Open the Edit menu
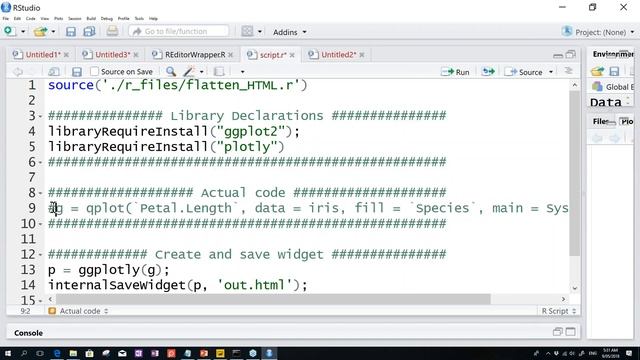This screenshot has width=640, height=360. 17,18
